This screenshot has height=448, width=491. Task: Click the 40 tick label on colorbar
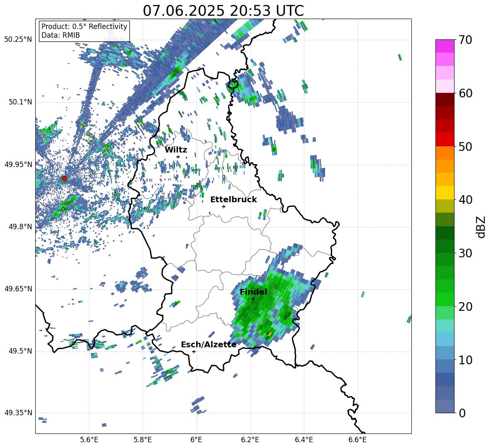465,200
